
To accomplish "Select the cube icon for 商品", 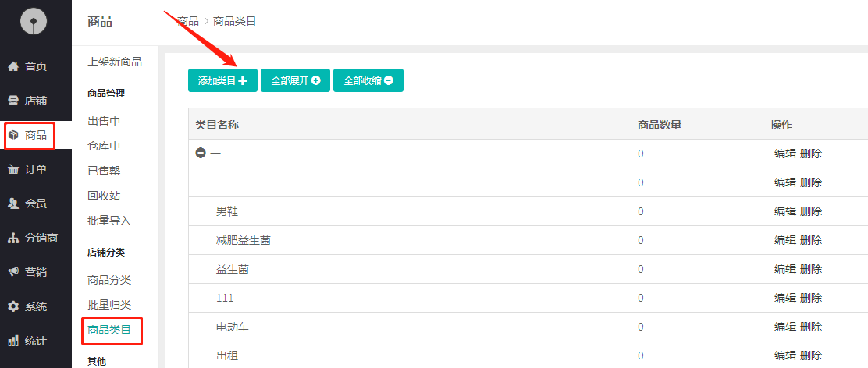I will click(x=13, y=135).
